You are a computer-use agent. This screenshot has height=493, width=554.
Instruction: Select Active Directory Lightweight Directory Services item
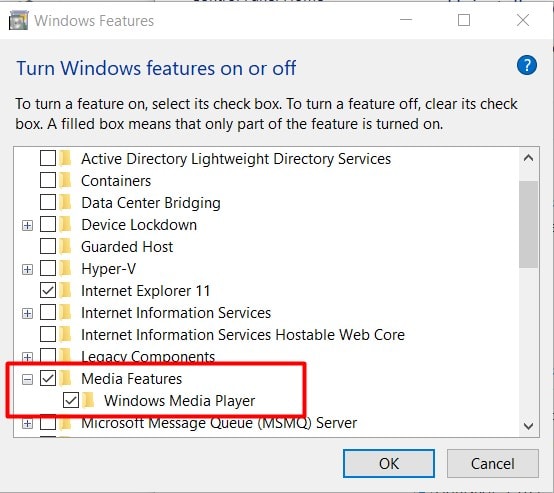236,159
